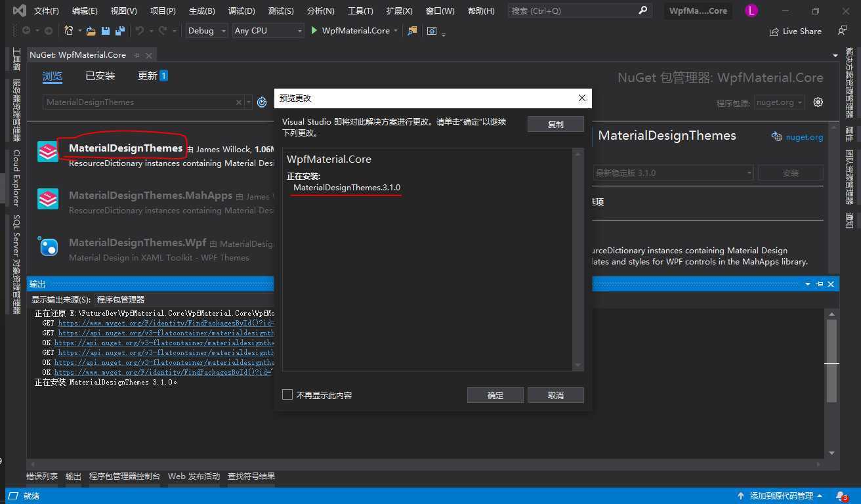
Task: Open the output source dropdown
Action: (x=184, y=299)
